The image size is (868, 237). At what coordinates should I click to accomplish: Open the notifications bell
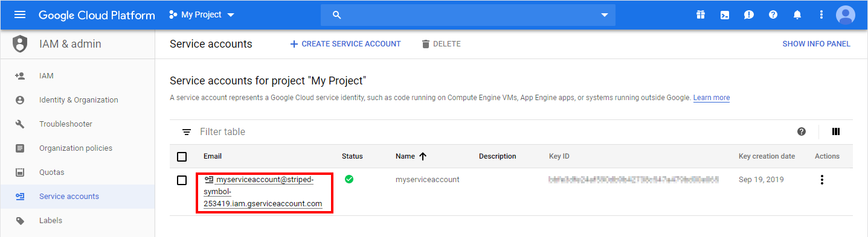click(x=797, y=14)
